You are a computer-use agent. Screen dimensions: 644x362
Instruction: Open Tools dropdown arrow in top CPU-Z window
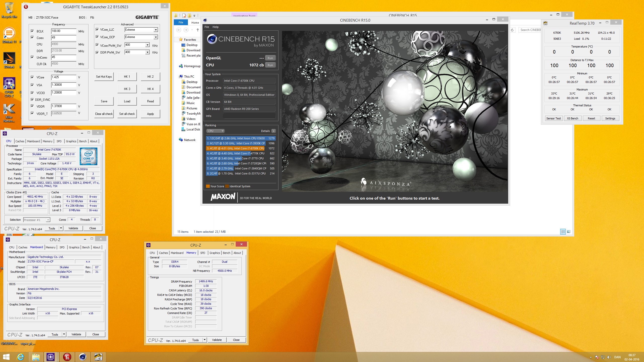click(61, 228)
